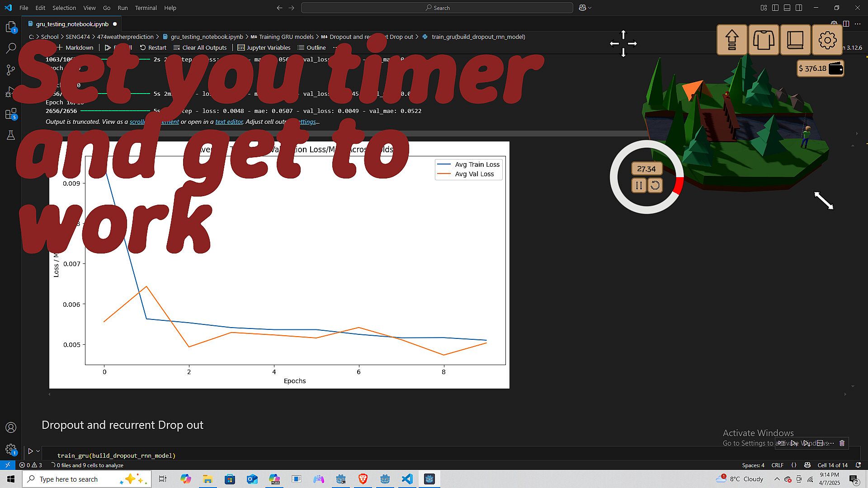Pause the focus timer
The height and width of the screenshot is (488, 868).
point(639,185)
